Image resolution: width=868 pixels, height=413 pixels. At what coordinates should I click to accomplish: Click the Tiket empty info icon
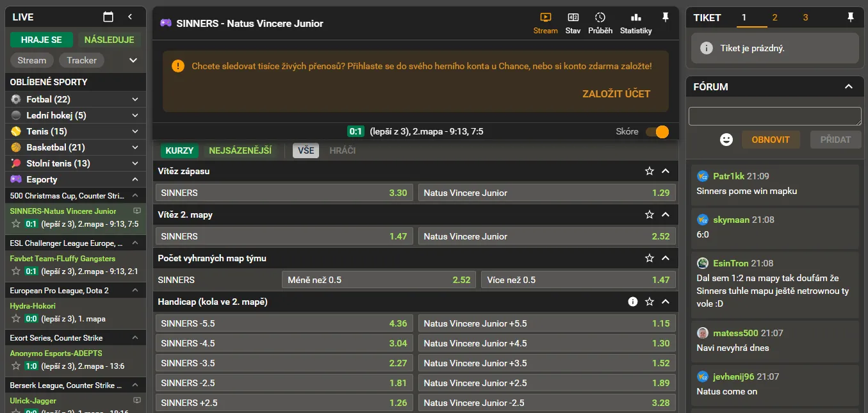tap(707, 48)
